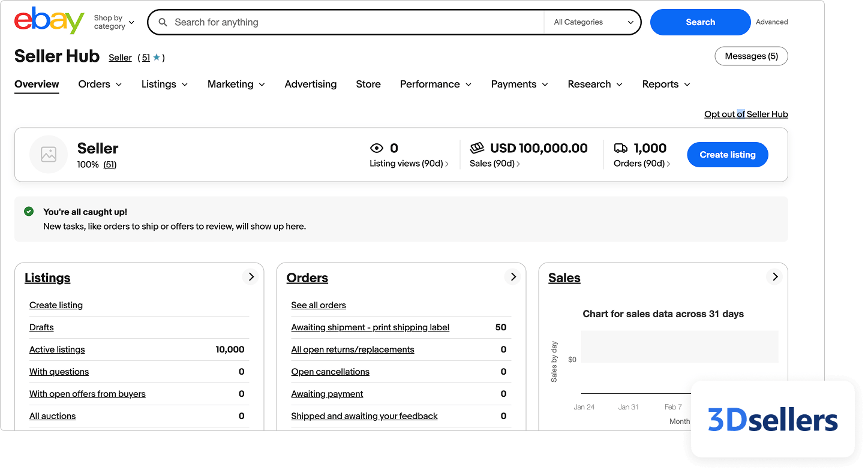This screenshot has height=473, width=868.
Task: Open Awaiting shipment - print shipping label
Action: point(370,327)
